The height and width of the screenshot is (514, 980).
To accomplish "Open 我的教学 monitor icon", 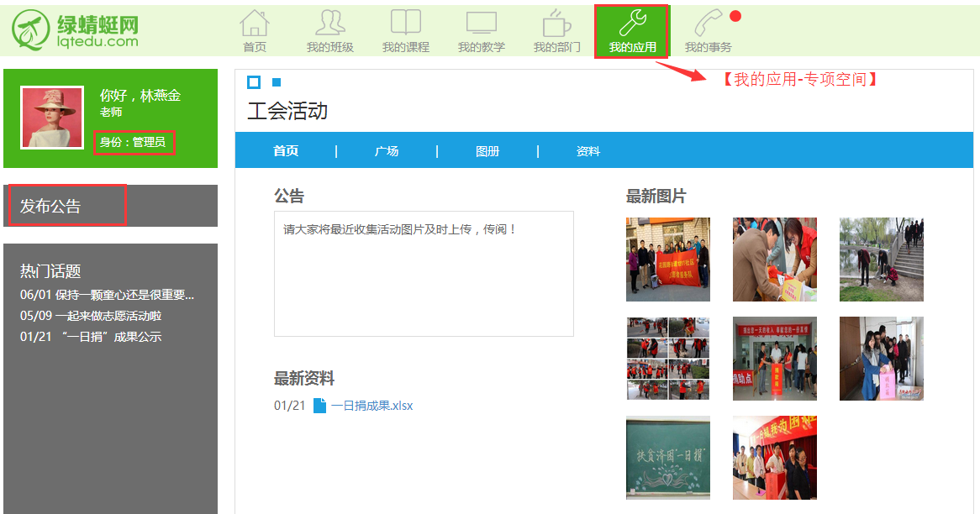I will coord(482,24).
